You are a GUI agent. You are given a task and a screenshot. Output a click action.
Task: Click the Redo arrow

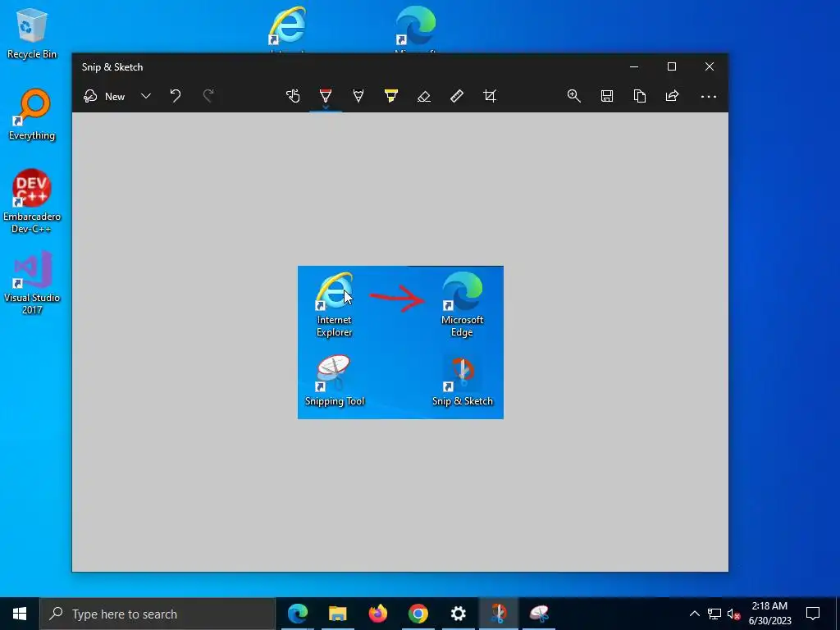coord(208,97)
